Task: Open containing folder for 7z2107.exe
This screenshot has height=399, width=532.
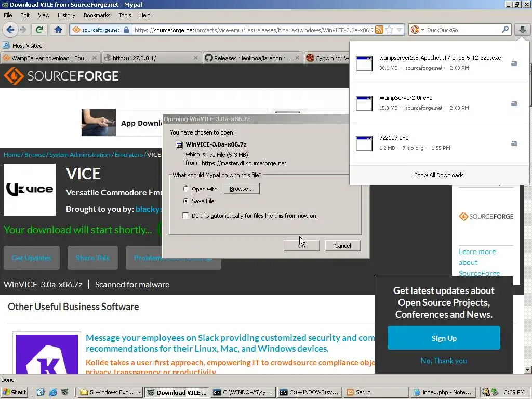Action: point(514,143)
